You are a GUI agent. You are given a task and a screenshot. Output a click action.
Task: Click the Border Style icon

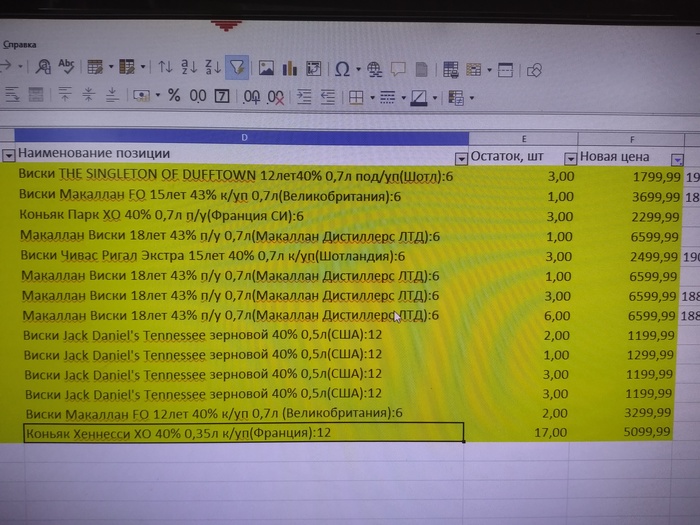point(388,97)
